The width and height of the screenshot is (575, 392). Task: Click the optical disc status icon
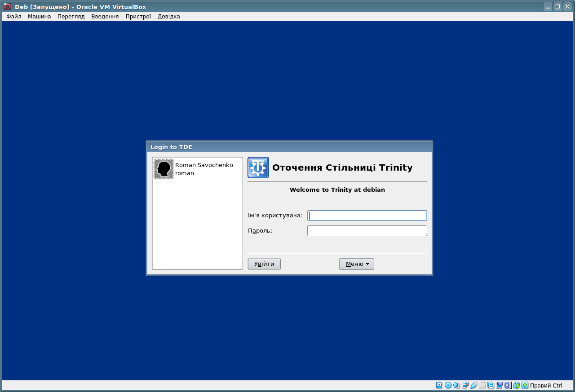pos(448,385)
